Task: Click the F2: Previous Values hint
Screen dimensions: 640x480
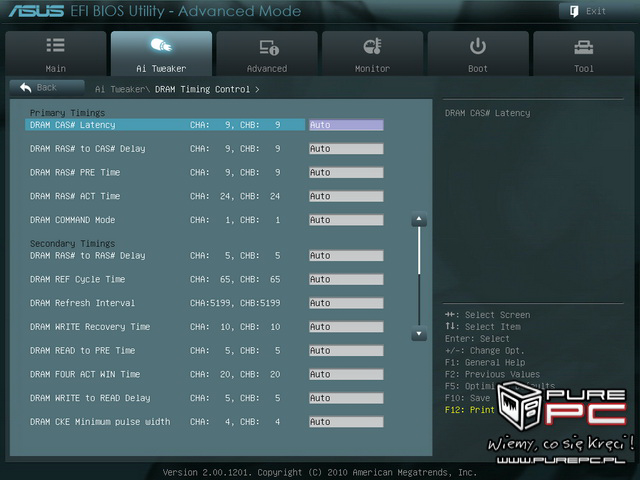Action: 492,374
